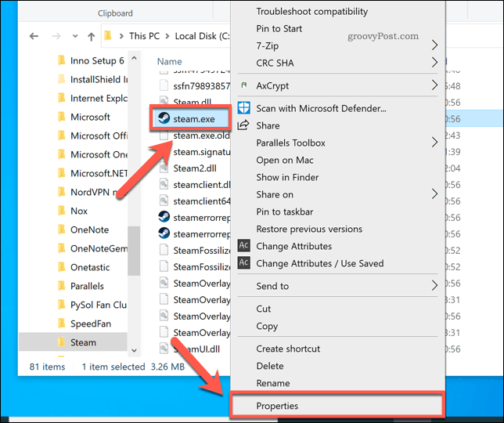Click the SteamUI.dll file icon
Viewport: 504px width, 423px height.
coord(164,349)
